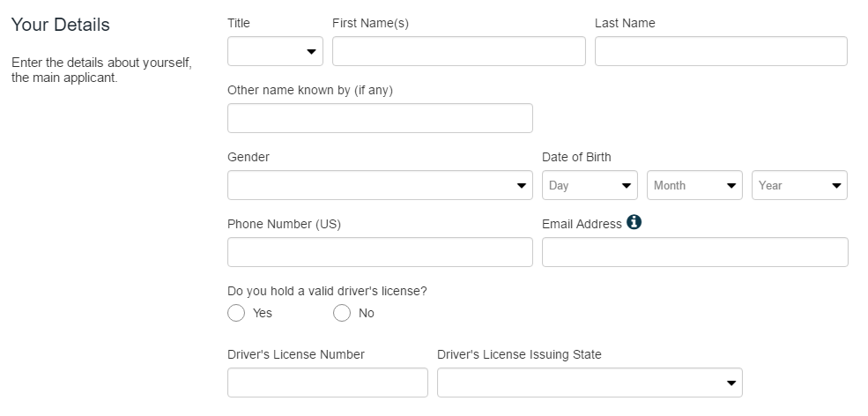This screenshot has width=868, height=416.
Task: Click the Phone Number (US) field
Action: [380, 252]
